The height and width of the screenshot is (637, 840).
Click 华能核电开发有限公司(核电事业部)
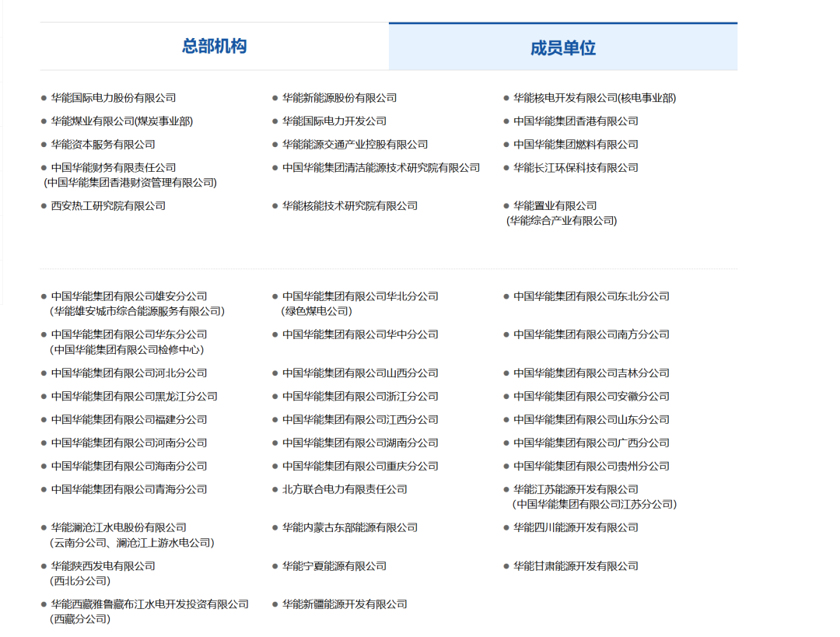[595, 98]
